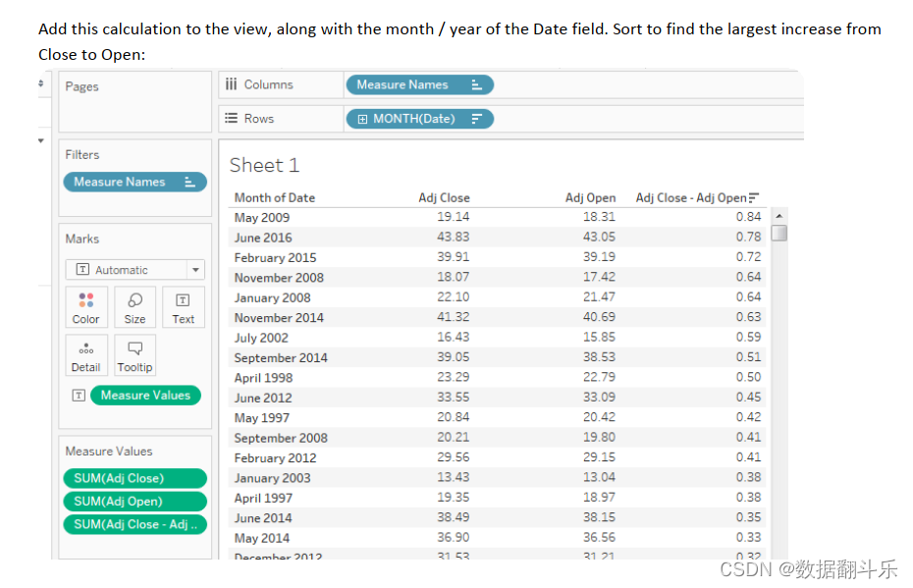Click sort icon on Measure Names column pill

476,84
